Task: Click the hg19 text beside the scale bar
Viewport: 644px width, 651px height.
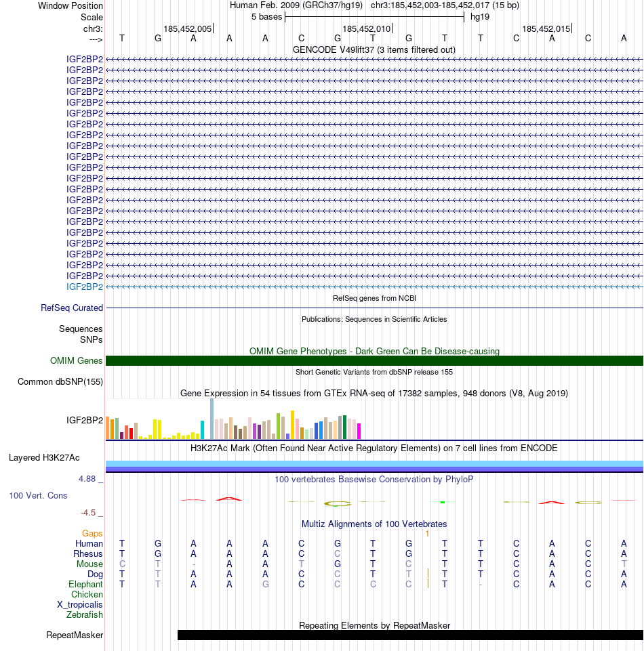Action: (x=480, y=17)
